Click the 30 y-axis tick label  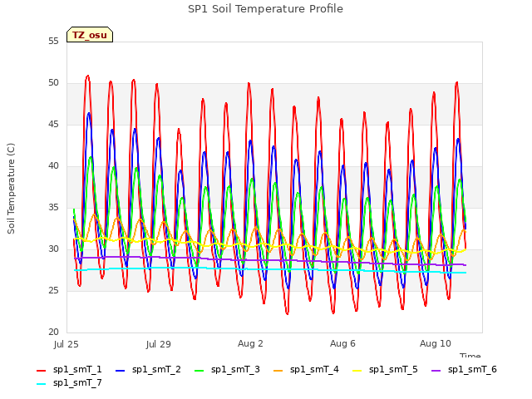pyautogui.click(x=53, y=249)
